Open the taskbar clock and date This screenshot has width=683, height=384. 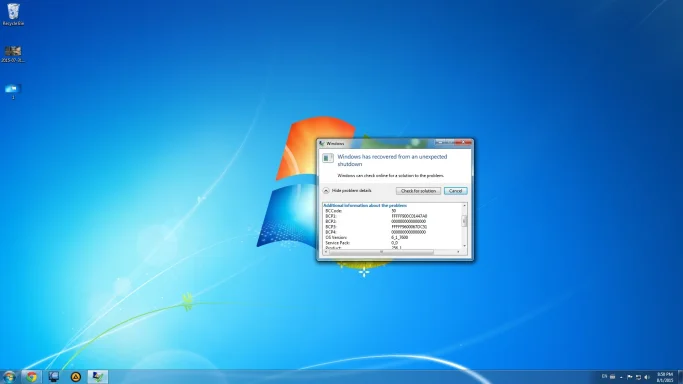[x=665, y=377]
